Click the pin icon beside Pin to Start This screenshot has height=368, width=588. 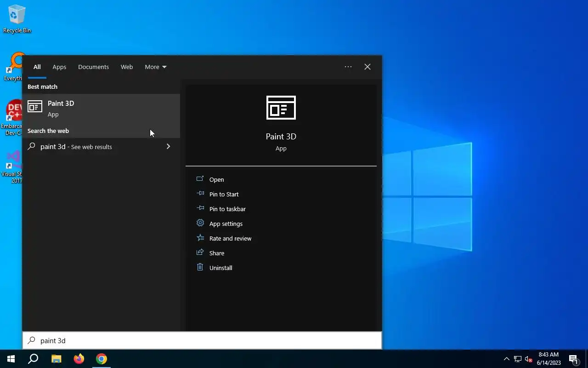(200, 193)
